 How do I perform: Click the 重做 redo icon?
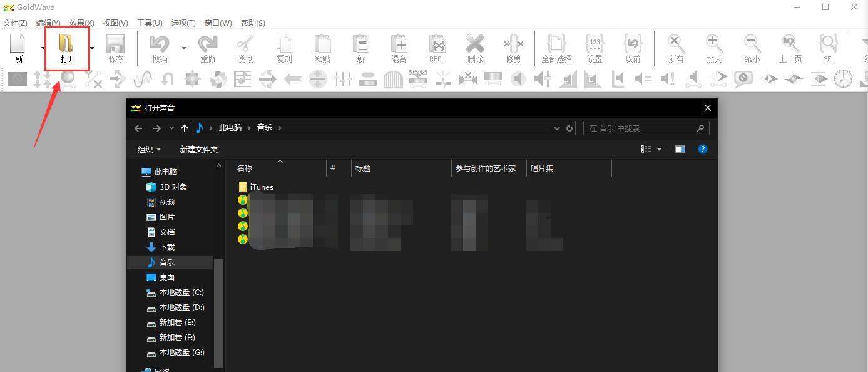click(208, 44)
